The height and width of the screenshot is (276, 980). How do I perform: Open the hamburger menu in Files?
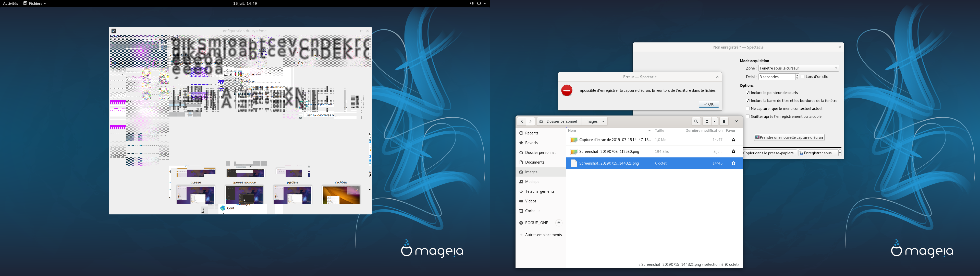724,122
